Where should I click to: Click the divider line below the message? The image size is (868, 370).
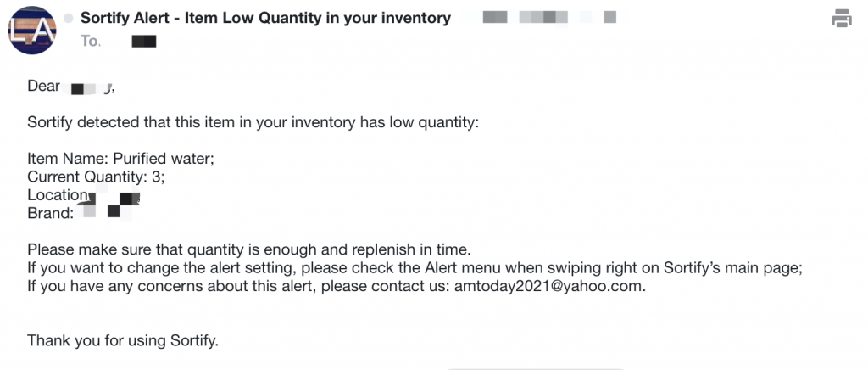[x=534, y=368]
